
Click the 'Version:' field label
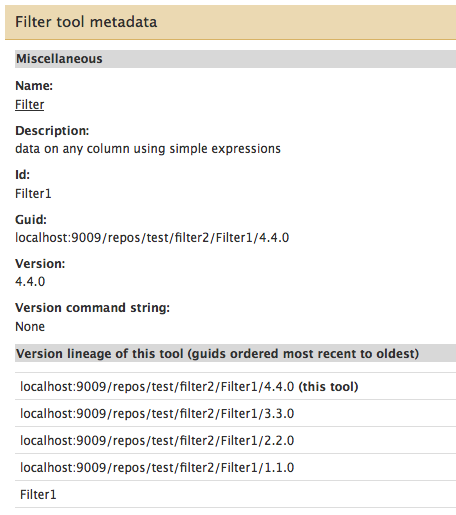pos(40,264)
